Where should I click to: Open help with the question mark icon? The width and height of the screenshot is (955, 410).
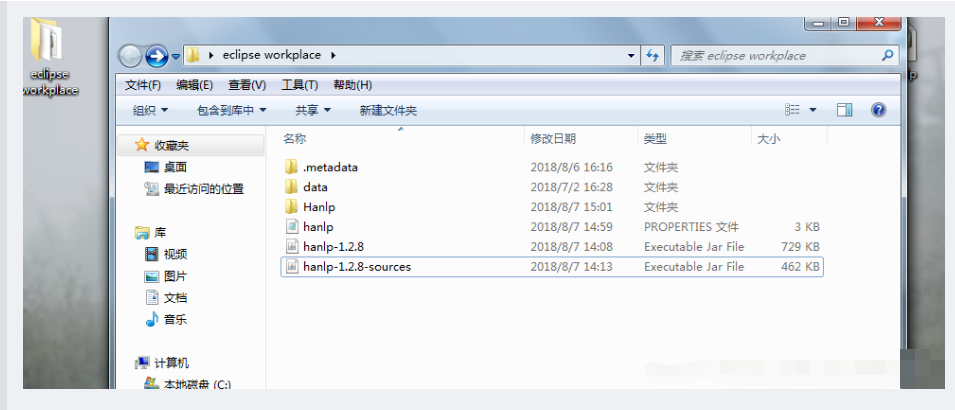(878, 110)
